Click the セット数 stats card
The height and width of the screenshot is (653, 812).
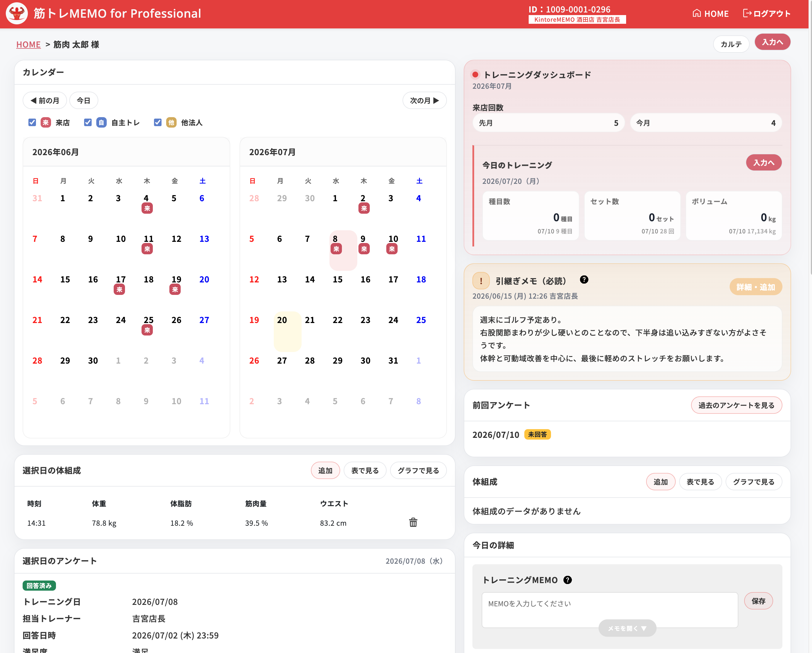tap(632, 216)
